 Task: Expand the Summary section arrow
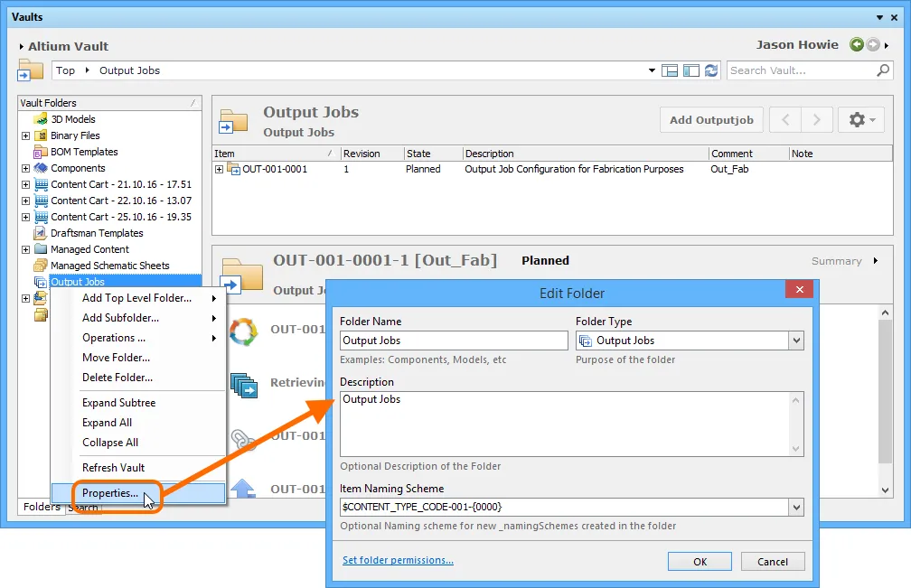coord(876,261)
